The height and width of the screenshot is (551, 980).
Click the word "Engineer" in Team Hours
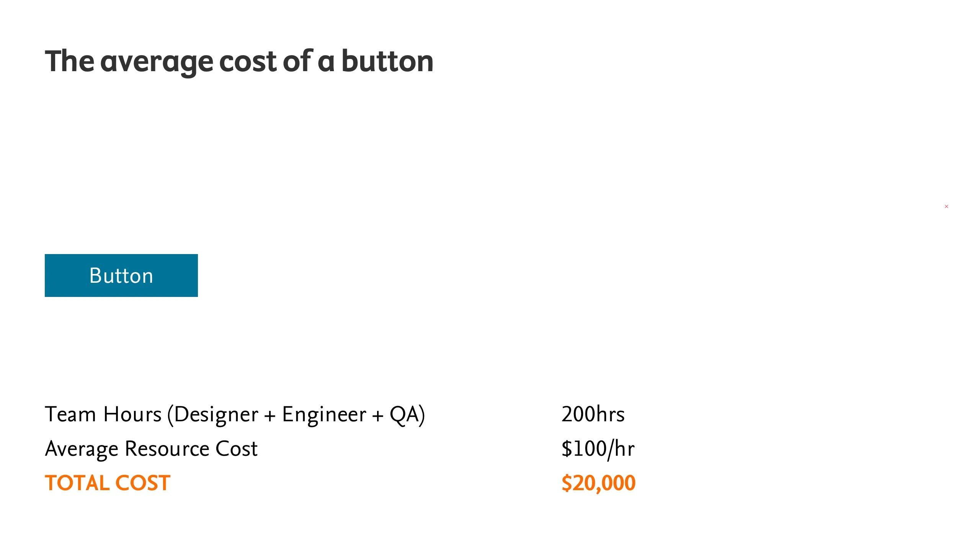324,415
